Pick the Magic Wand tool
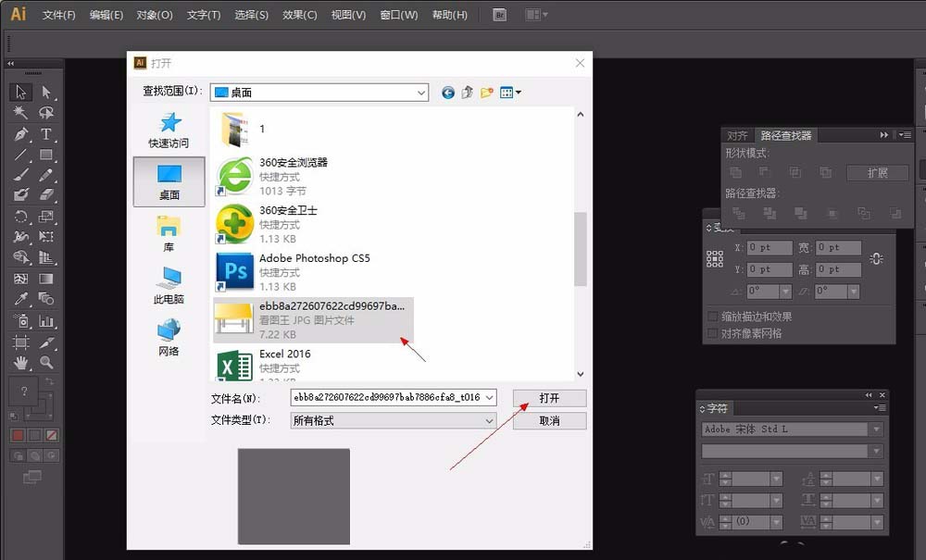The height and width of the screenshot is (560, 926). point(20,113)
